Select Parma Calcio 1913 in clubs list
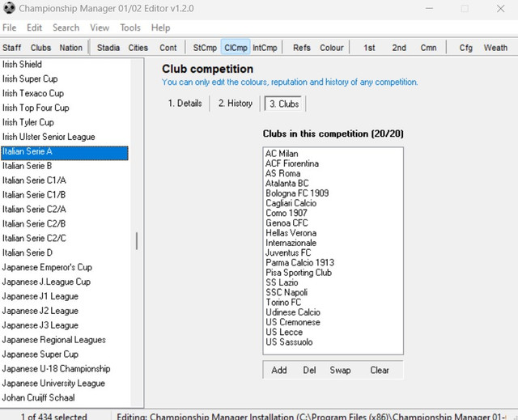Image resolution: width=518 pixels, height=420 pixels. tap(299, 262)
